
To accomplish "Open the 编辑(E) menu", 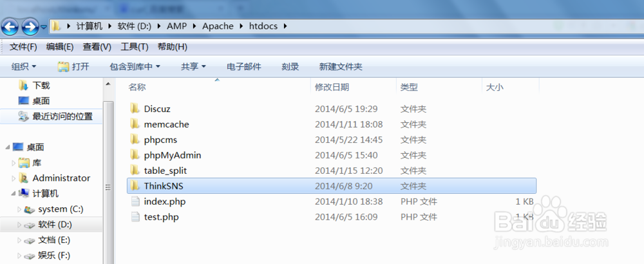I will click(60, 47).
